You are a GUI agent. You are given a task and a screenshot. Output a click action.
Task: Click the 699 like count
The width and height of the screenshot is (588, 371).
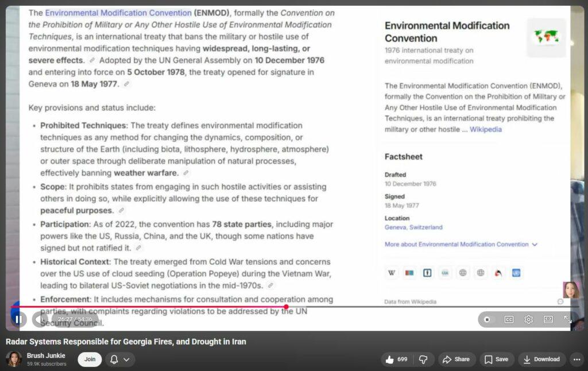pos(403,360)
